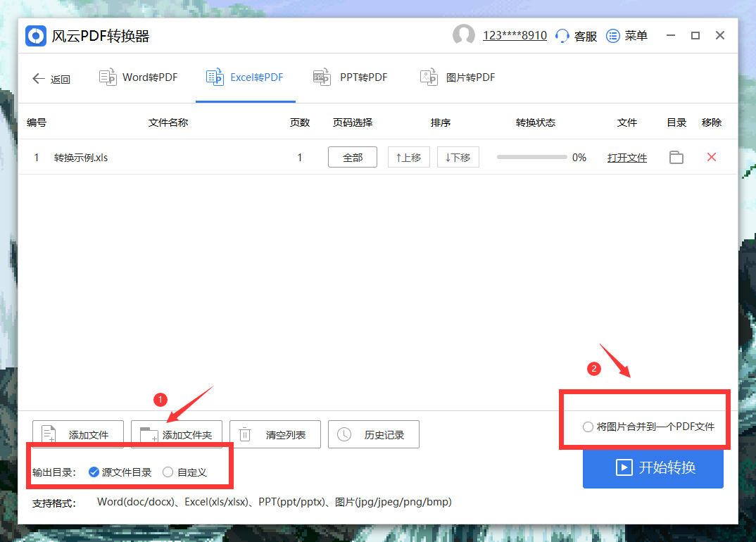Click the play icon in 开始转换
The width and height of the screenshot is (756, 542).
point(624,467)
